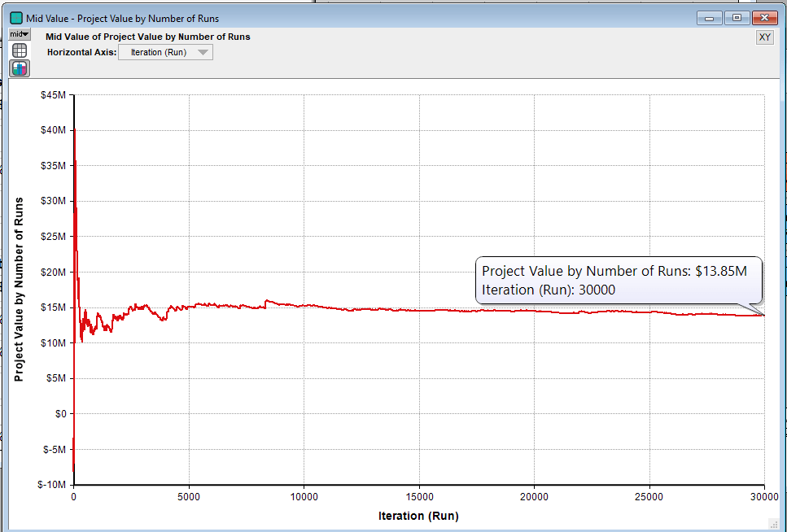Maximize the Mid Value window

click(737, 18)
